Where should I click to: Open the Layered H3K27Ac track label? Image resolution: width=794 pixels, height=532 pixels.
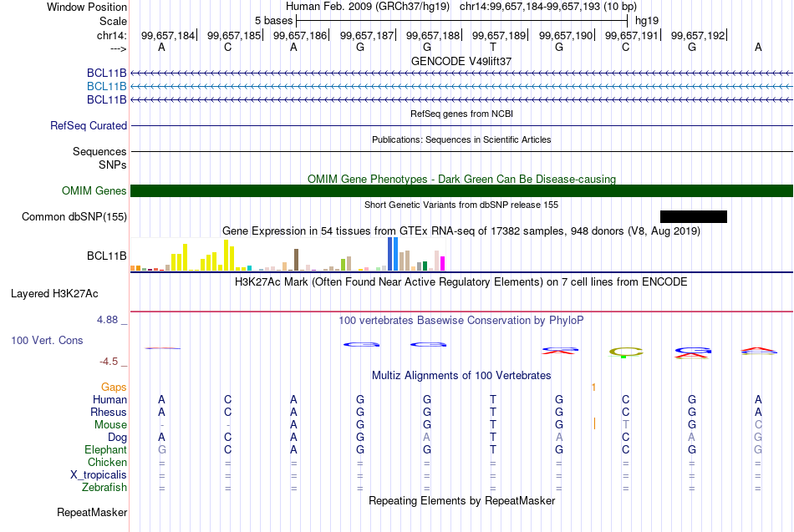(54, 294)
